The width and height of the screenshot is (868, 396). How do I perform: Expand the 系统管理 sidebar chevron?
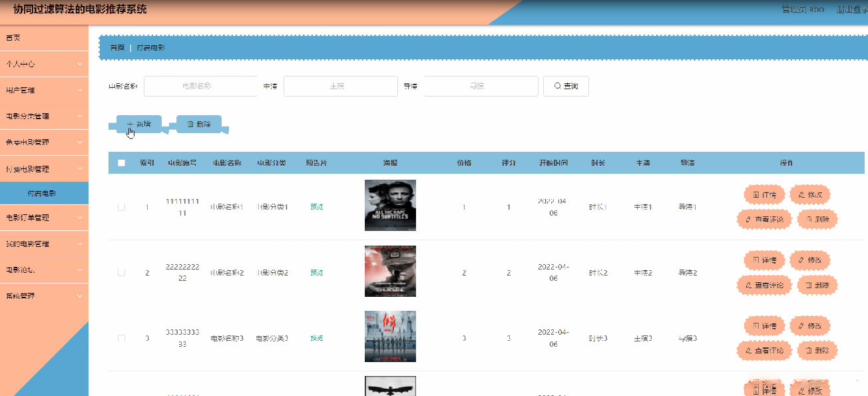click(79, 296)
